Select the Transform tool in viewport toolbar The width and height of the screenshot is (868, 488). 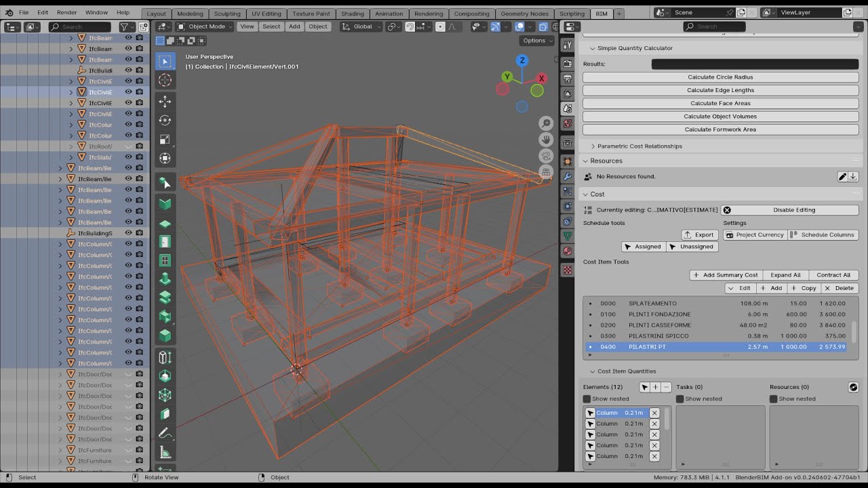coord(165,158)
